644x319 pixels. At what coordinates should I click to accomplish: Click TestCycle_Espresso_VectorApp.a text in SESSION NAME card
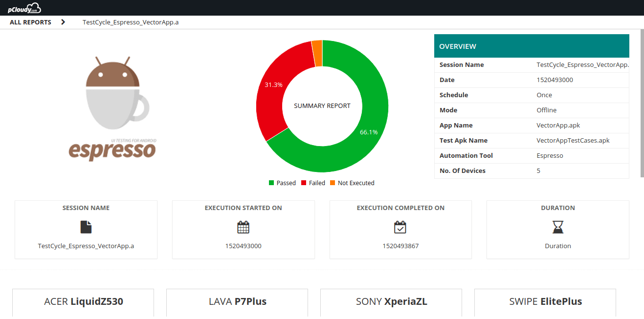tap(86, 246)
